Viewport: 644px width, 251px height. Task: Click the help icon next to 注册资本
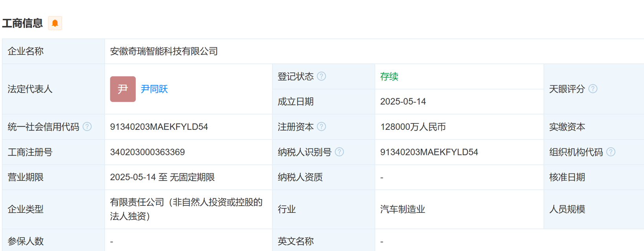click(x=321, y=127)
